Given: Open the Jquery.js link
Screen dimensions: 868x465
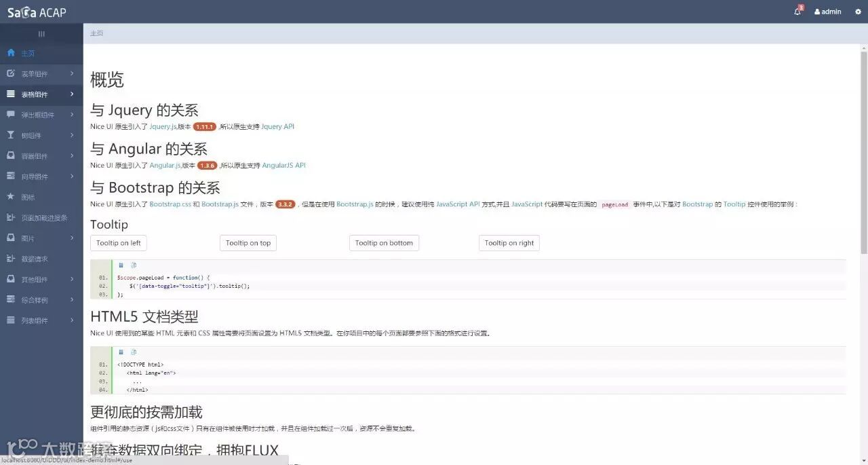Looking at the screenshot, I should tap(163, 127).
